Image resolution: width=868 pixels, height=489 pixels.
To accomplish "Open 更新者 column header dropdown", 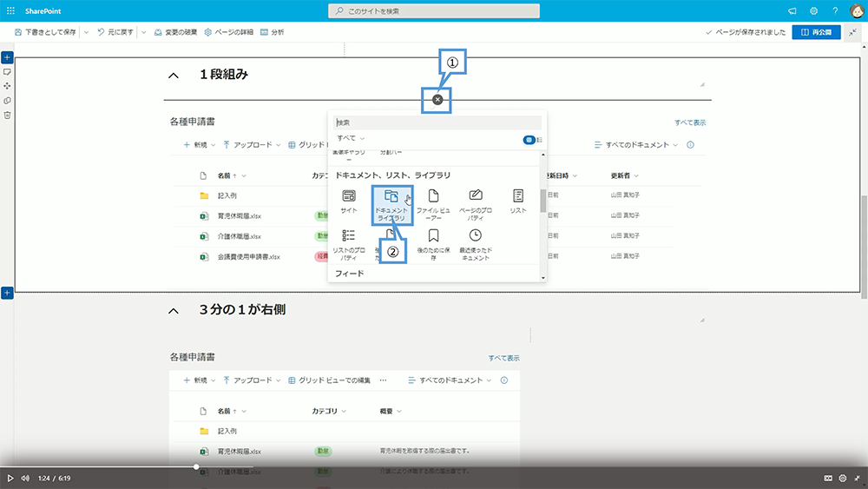I will pos(624,175).
